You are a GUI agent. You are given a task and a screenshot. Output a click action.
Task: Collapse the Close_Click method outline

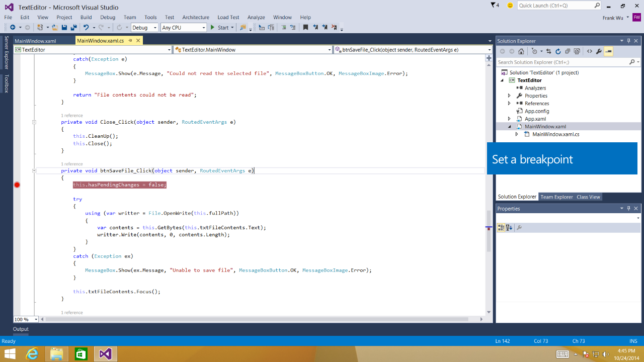tap(34, 122)
